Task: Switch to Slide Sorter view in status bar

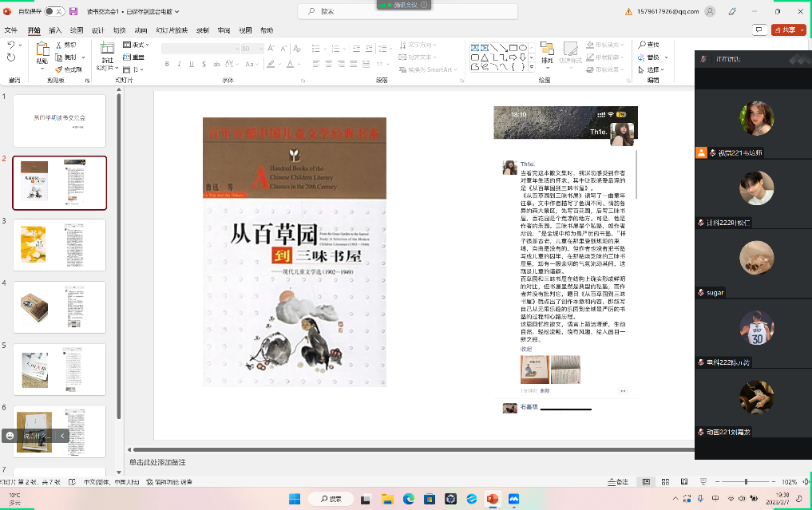Action: pyautogui.click(x=663, y=482)
